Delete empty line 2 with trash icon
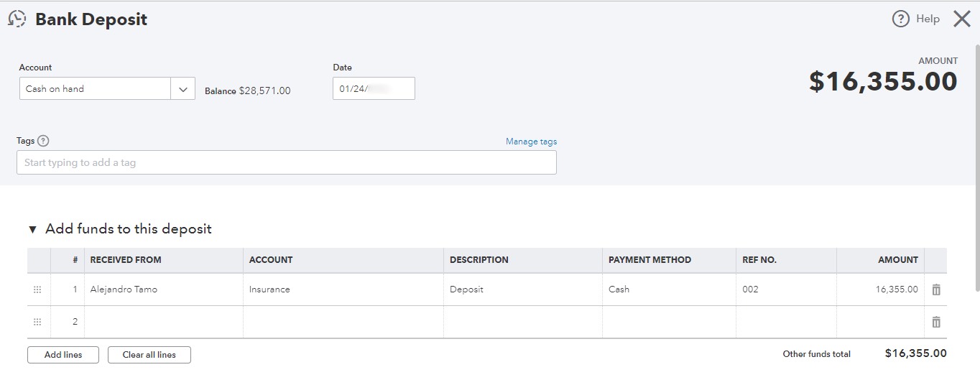The width and height of the screenshot is (980, 380). pyautogui.click(x=935, y=322)
